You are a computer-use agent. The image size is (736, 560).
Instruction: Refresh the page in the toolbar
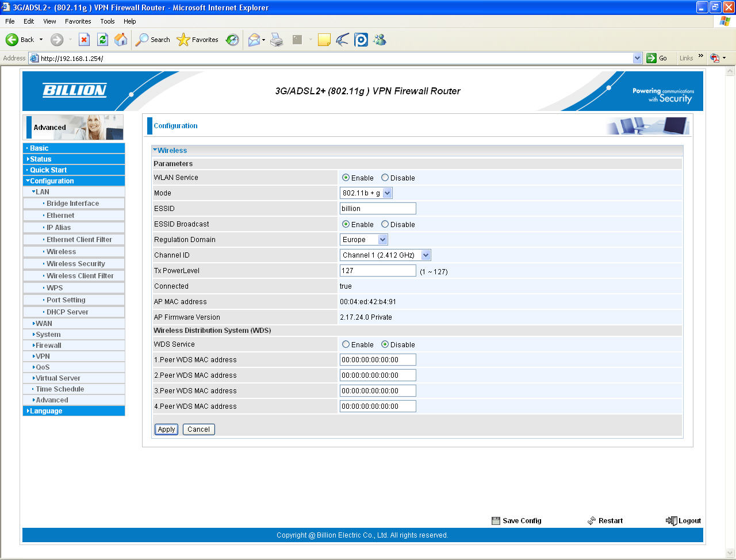[102, 40]
